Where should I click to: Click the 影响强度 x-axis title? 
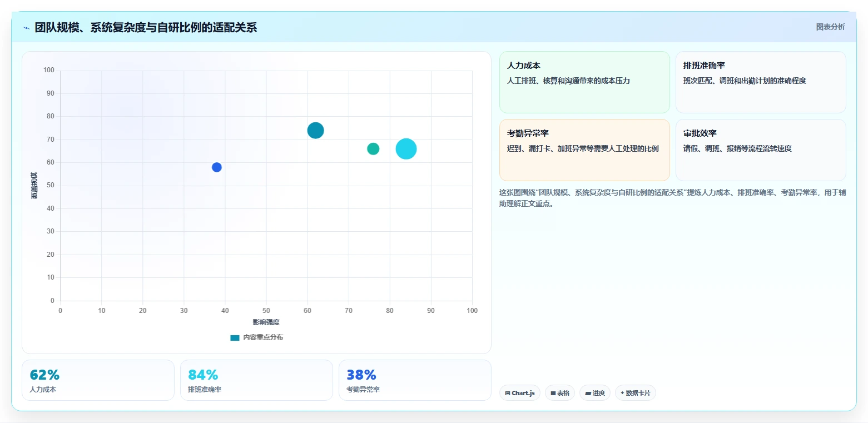click(x=266, y=322)
